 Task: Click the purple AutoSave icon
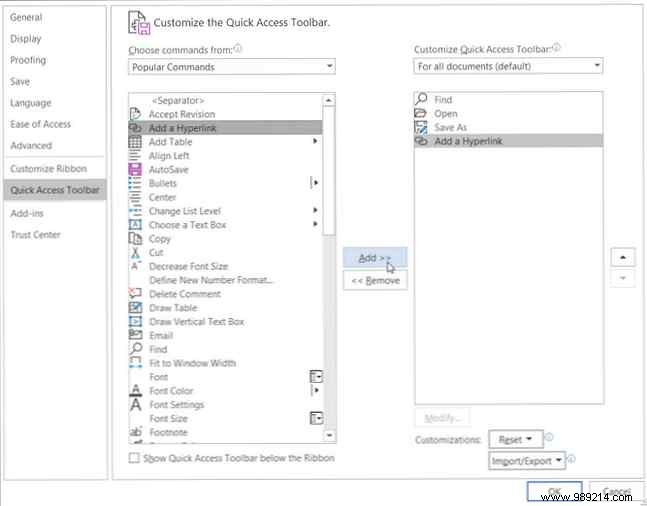[135, 169]
